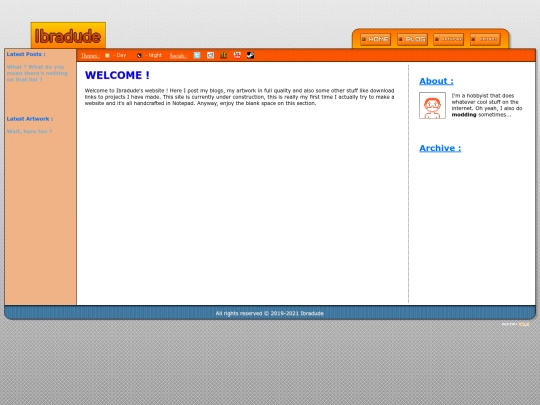Click the small badge below the footer
This screenshot has height=405, width=540.
[516, 324]
